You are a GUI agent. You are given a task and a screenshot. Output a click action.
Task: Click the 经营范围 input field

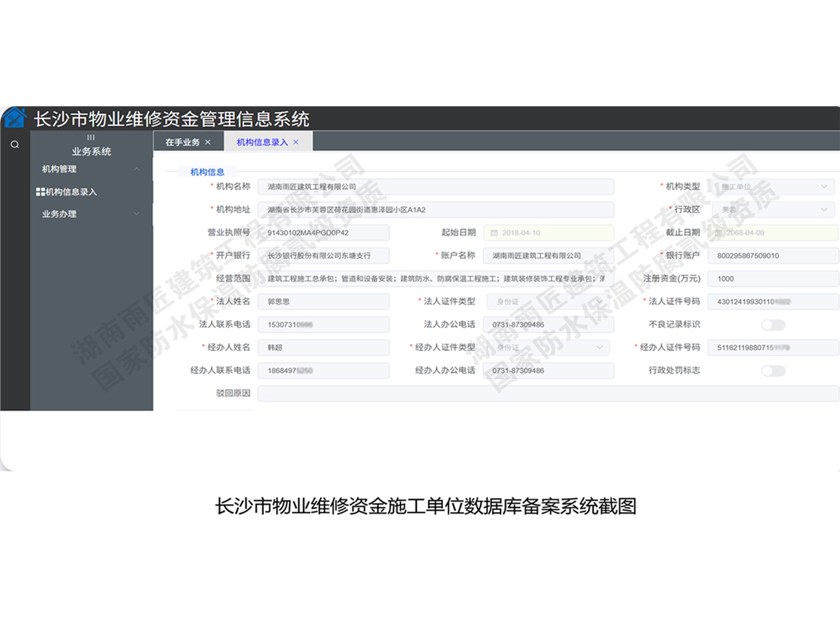click(436, 279)
